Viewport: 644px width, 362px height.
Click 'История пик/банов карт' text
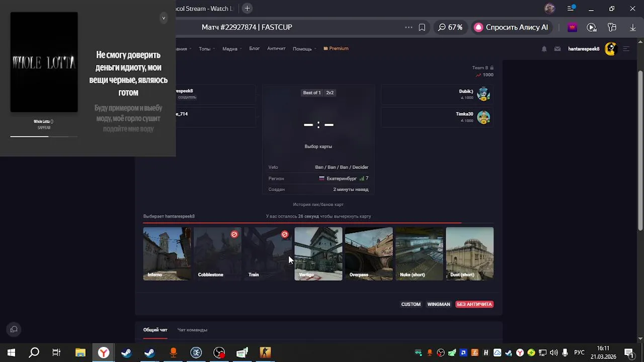pyautogui.click(x=318, y=205)
